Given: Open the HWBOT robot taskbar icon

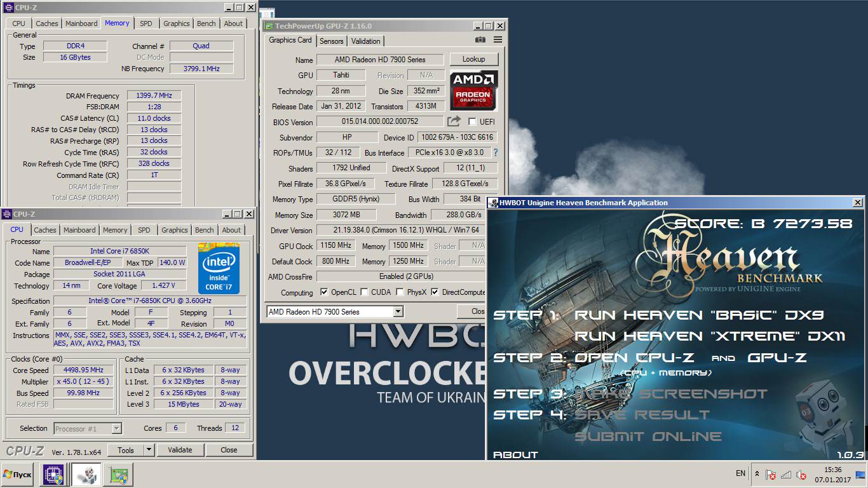Looking at the screenshot, I should pyautogui.click(x=86, y=475).
